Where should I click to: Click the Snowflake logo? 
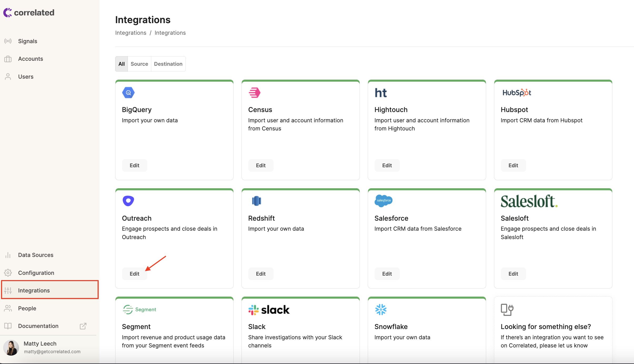tap(381, 310)
